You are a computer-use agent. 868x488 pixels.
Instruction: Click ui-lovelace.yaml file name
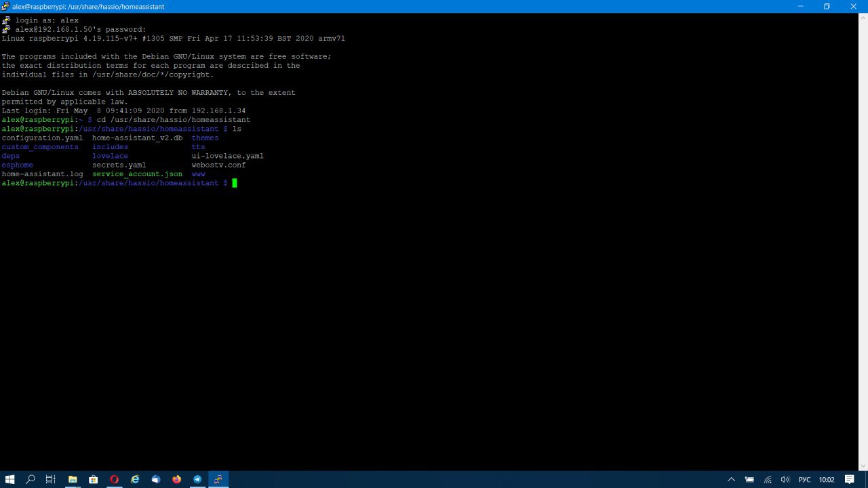coord(227,156)
